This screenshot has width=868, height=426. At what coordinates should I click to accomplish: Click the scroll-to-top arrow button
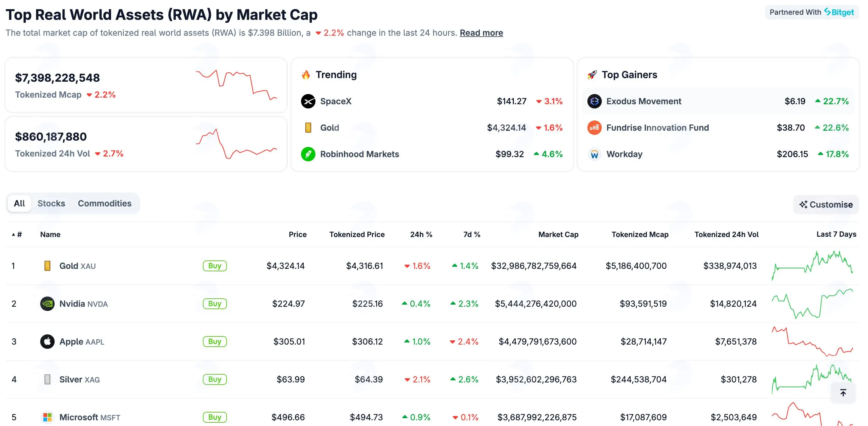843,393
